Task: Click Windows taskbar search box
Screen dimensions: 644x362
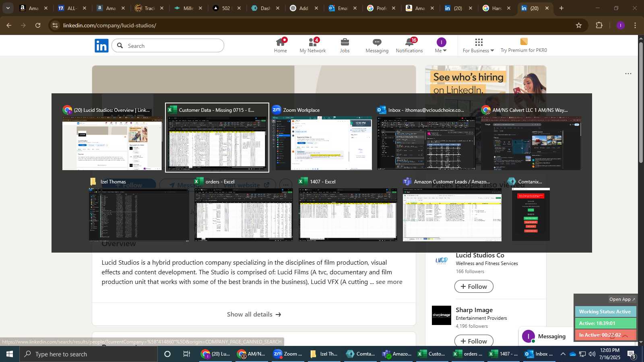Action: tap(89, 354)
